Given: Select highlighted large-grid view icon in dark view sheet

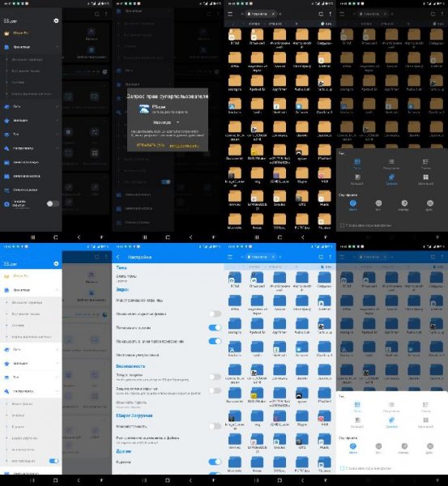Looking at the screenshot, I should (356, 162).
